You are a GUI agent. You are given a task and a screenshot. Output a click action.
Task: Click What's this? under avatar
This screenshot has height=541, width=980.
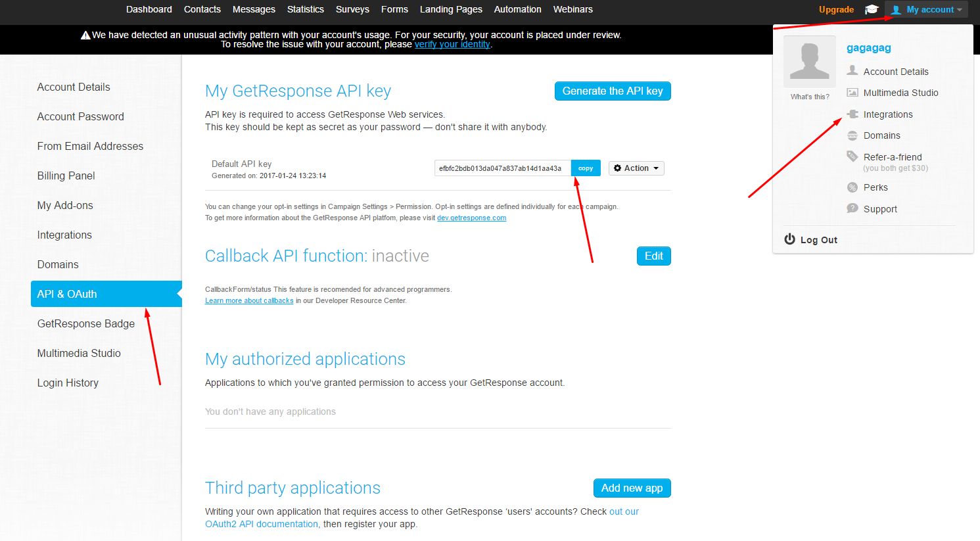coord(810,97)
